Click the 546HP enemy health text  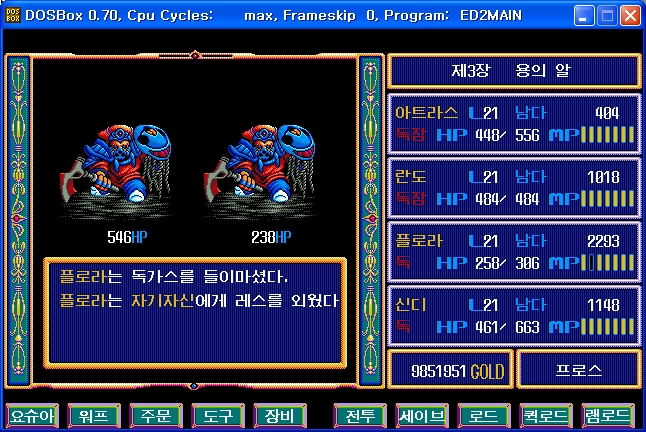(x=127, y=237)
